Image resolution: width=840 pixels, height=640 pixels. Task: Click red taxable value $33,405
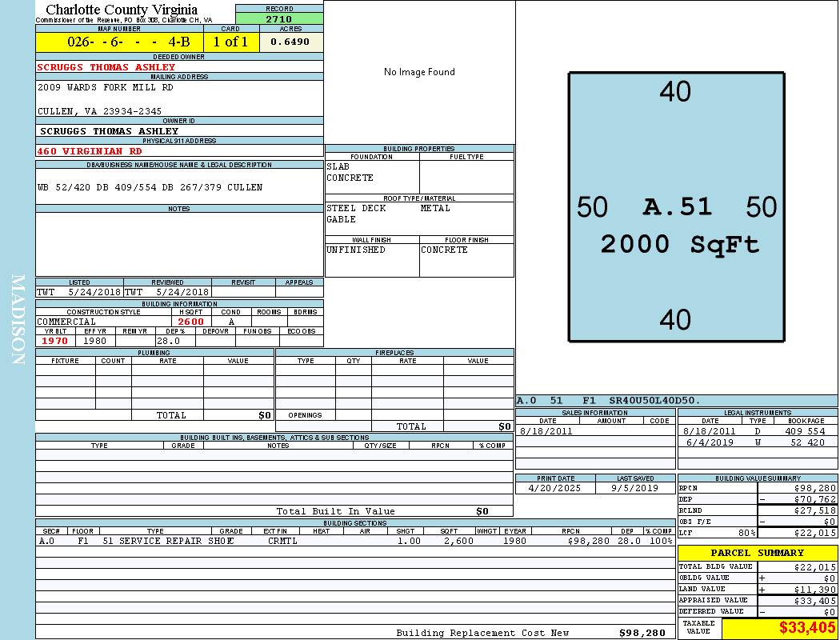coord(807,627)
